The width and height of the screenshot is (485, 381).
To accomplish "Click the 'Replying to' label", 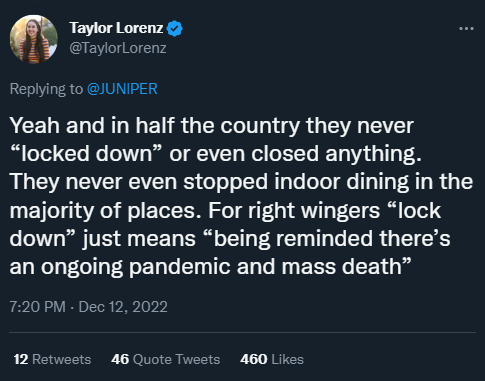I will [46, 89].
